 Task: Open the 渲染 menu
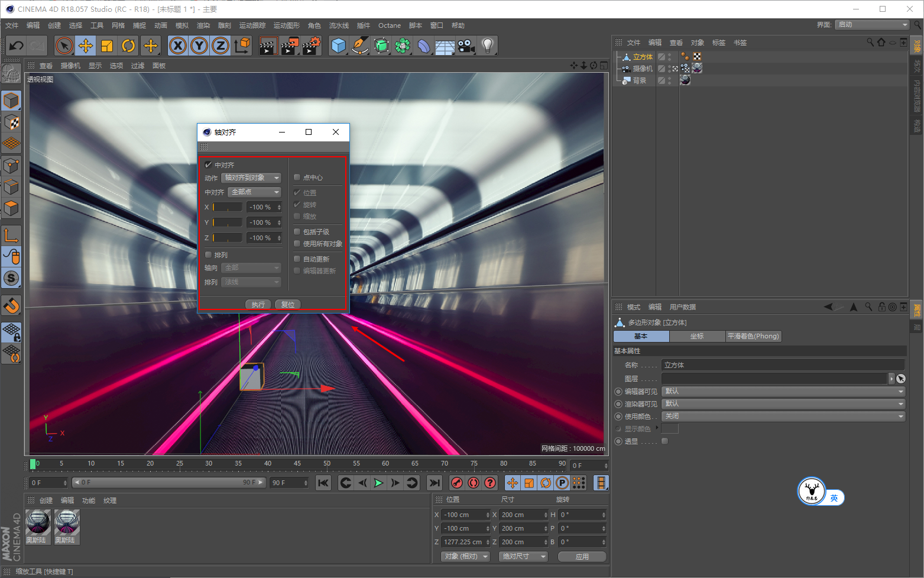[x=203, y=25]
